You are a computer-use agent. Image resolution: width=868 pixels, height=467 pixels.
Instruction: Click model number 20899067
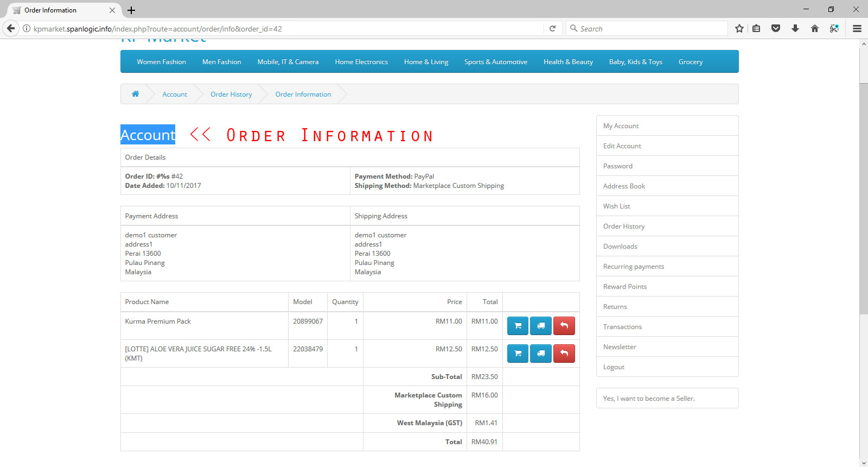pyautogui.click(x=308, y=321)
